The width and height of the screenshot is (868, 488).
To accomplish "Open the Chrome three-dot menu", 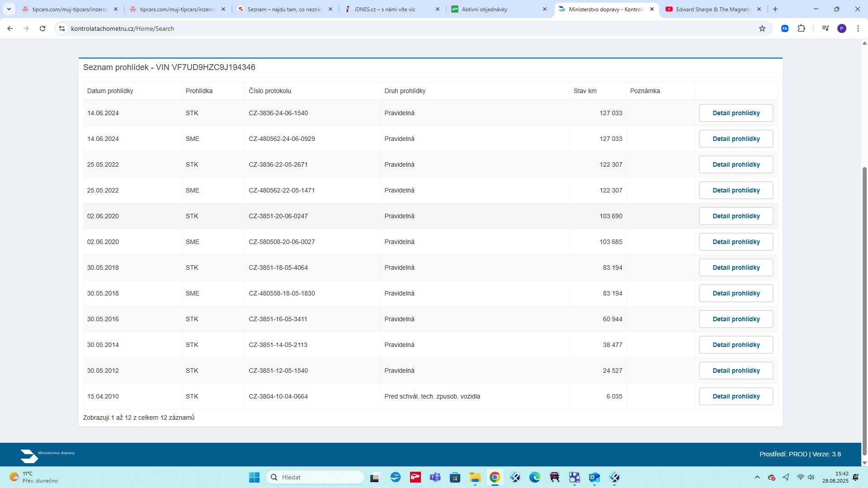I will tap(858, 28).
